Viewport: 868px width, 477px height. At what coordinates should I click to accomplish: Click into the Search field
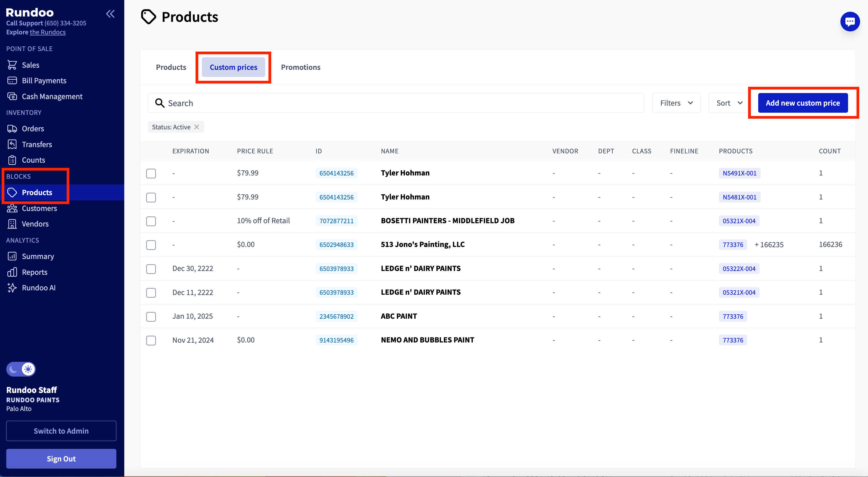coord(401,103)
